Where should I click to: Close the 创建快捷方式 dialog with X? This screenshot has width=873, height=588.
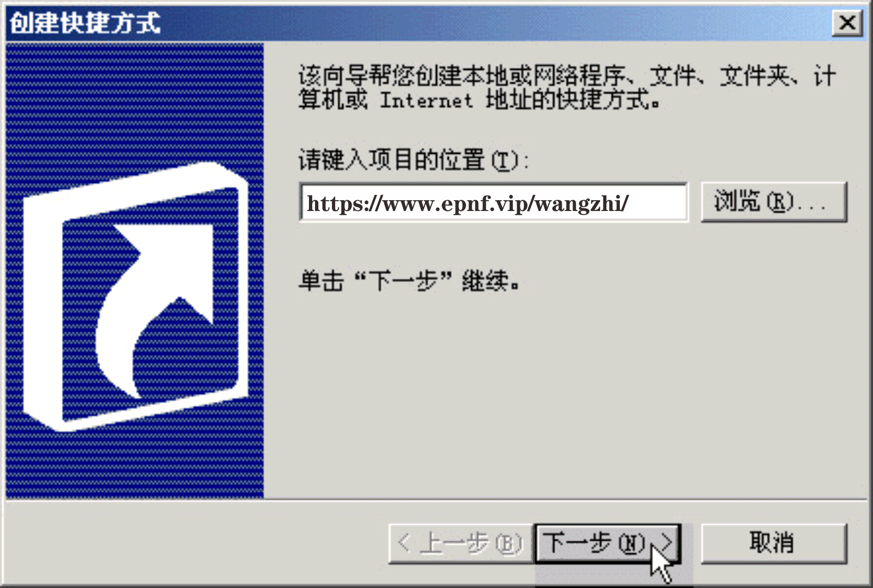pos(847,23)
